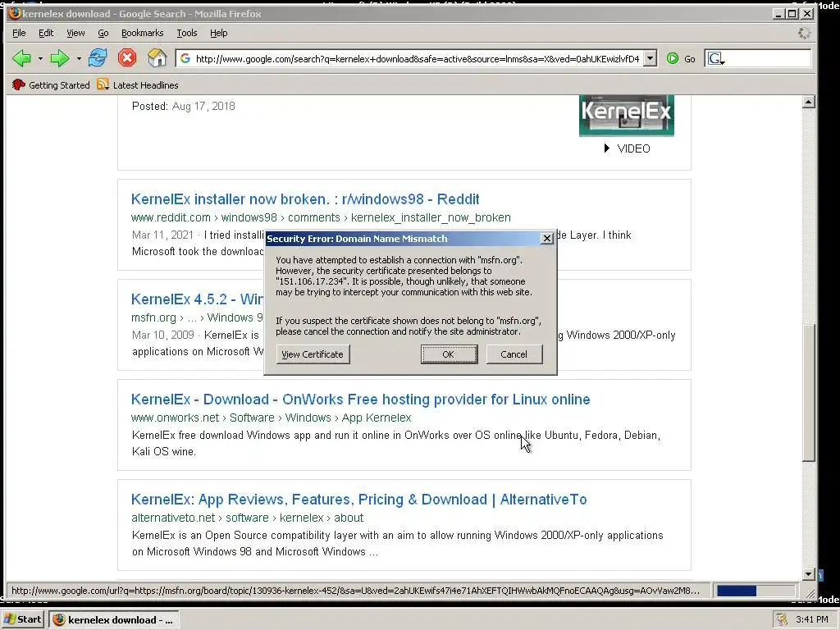Open the Back button history dropdown

40,58
